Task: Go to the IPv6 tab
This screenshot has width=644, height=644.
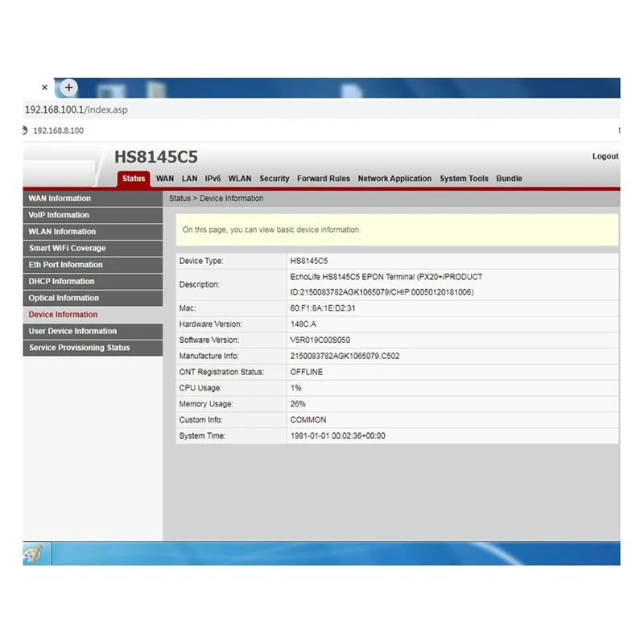Action: [x=213, y=179]
